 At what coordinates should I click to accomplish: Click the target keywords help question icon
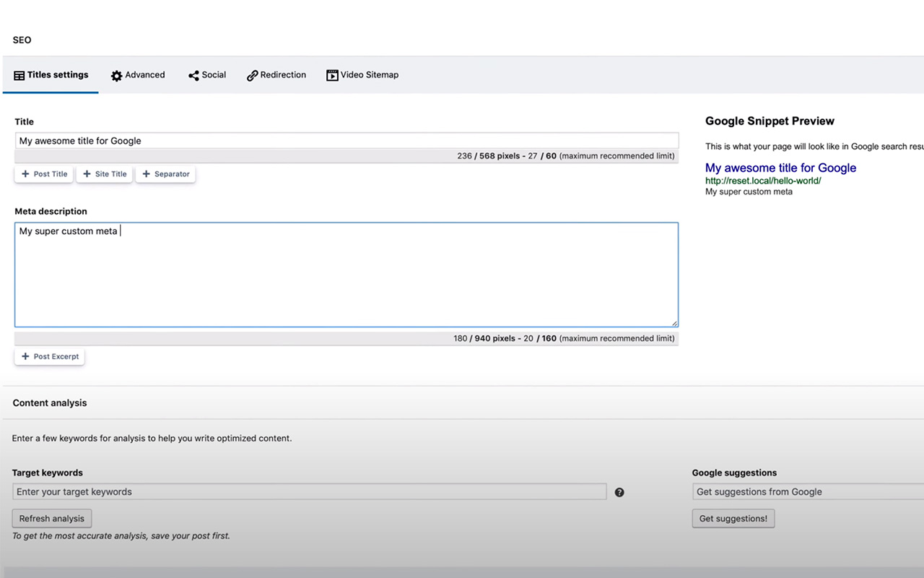pyautogui.click(x=619, y=492)
